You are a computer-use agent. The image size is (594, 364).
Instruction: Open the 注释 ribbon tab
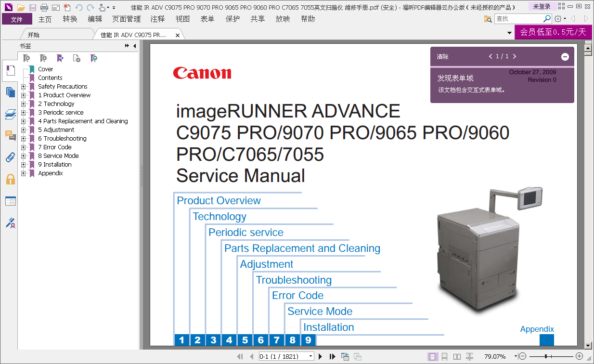tap(157, 19)
